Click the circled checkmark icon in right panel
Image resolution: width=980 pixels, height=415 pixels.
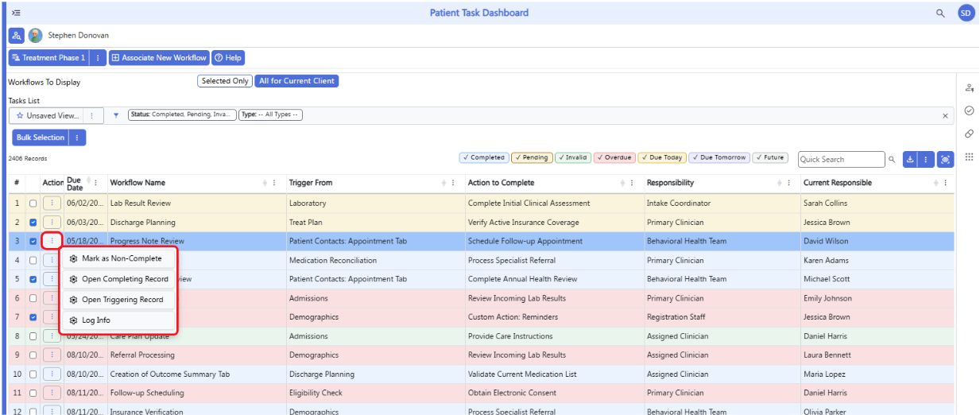click(969, 111)
